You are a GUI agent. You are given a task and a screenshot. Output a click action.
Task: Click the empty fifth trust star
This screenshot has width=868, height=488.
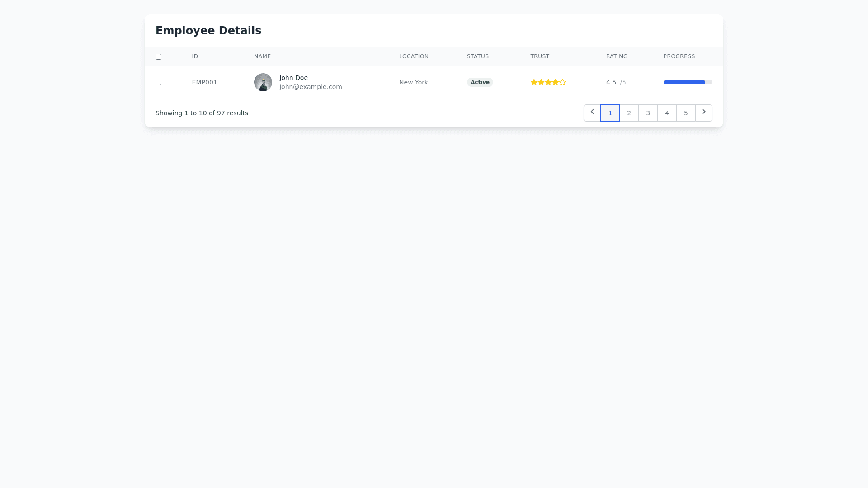[562, 82]
